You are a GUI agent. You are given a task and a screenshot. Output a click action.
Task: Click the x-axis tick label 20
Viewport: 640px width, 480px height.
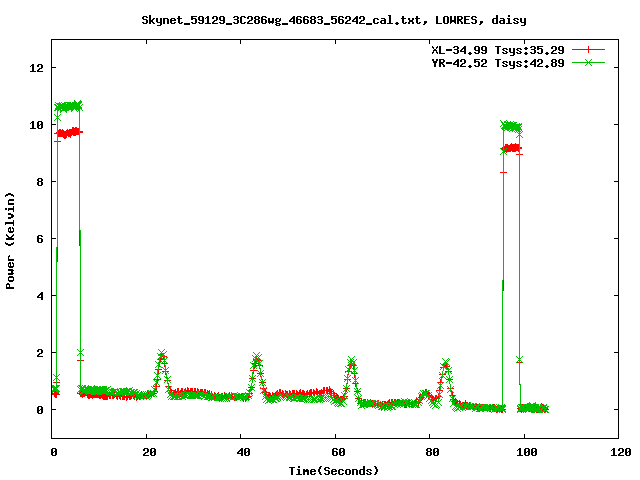point(149,452)
